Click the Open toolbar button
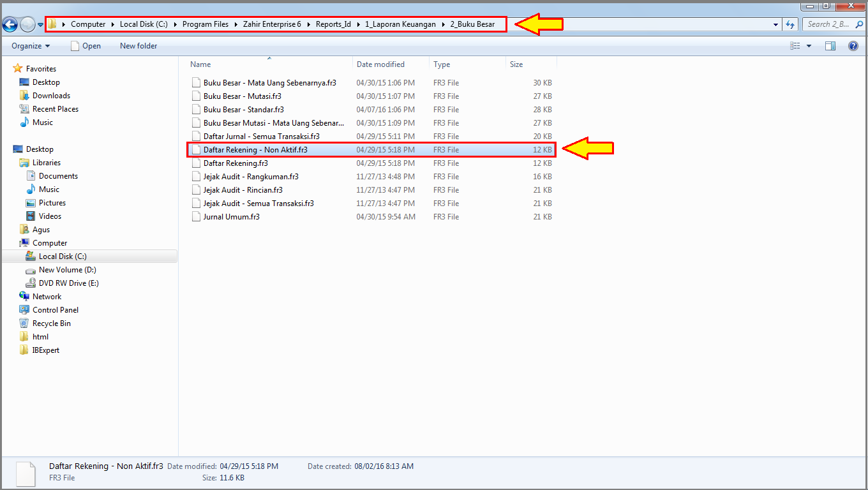The width and height of the screenshot is (868, 490). (x=86, y=46)
